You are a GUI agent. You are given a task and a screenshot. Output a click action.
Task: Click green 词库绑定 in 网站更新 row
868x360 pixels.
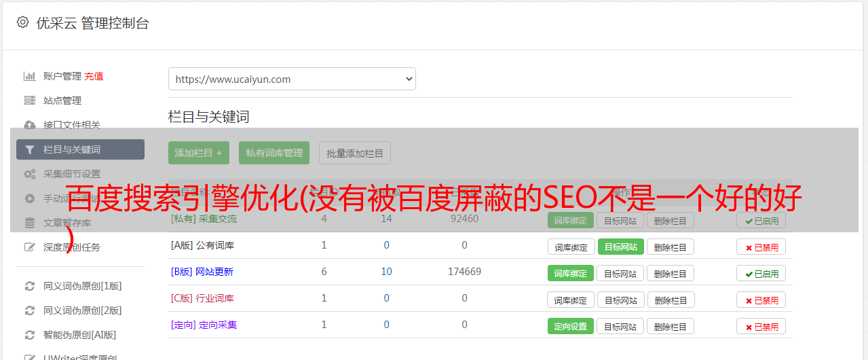[x=571, y=273]
